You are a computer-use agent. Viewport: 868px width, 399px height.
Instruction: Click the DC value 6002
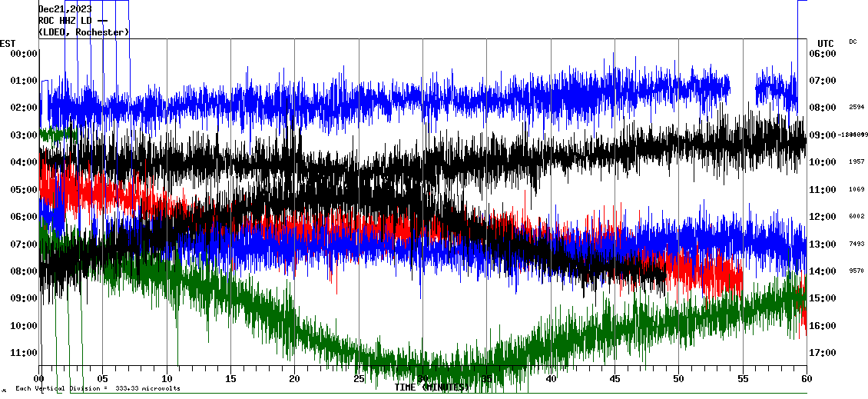click(856, 216)
